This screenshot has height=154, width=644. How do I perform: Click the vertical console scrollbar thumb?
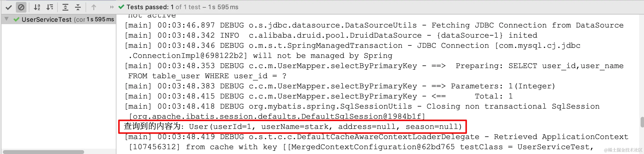[642, 122]
